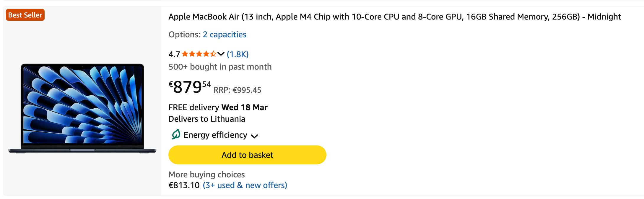Screen dimensions: 644x199
Task: Open the 1.8K reviews link
Action: click(238, 54)
